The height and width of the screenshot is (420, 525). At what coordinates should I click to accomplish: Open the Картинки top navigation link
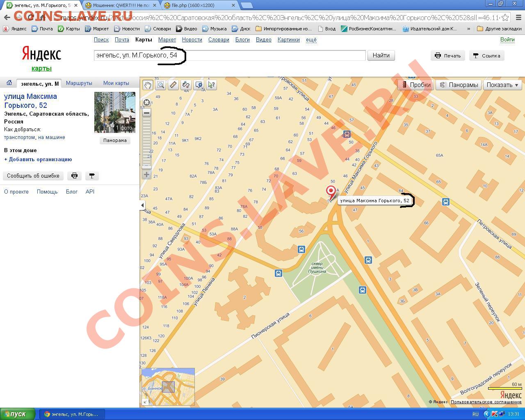[x=288, y=40]
